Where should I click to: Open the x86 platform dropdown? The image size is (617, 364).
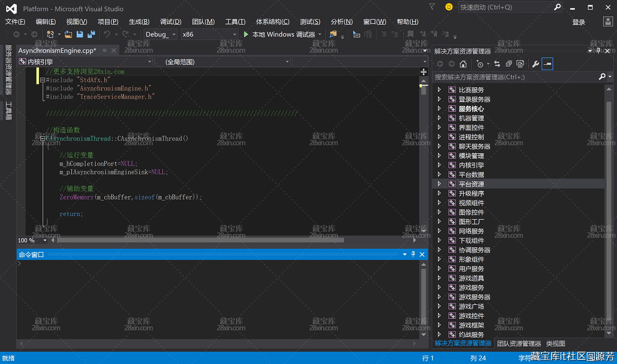point(209,34)
